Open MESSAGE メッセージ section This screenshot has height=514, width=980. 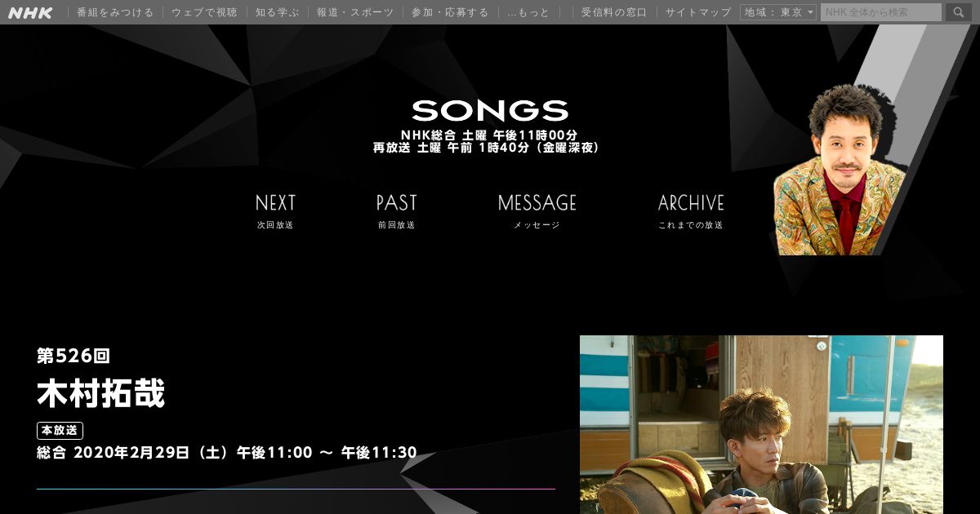pos(537,211)
